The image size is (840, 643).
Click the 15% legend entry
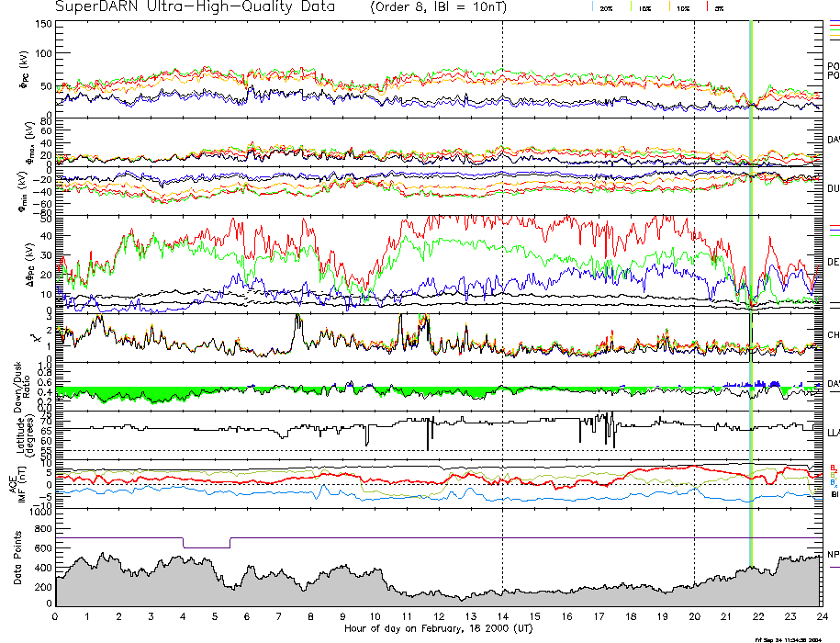coord(644,7)
